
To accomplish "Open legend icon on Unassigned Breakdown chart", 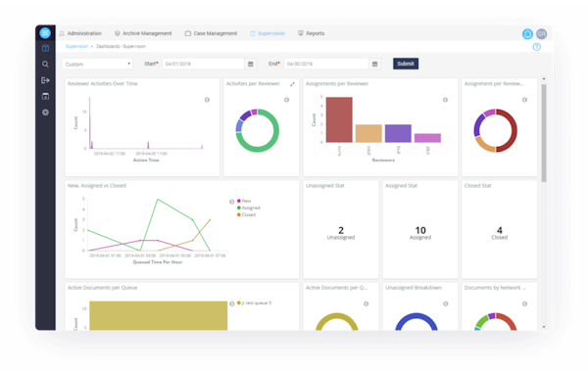I will [446, 303].
